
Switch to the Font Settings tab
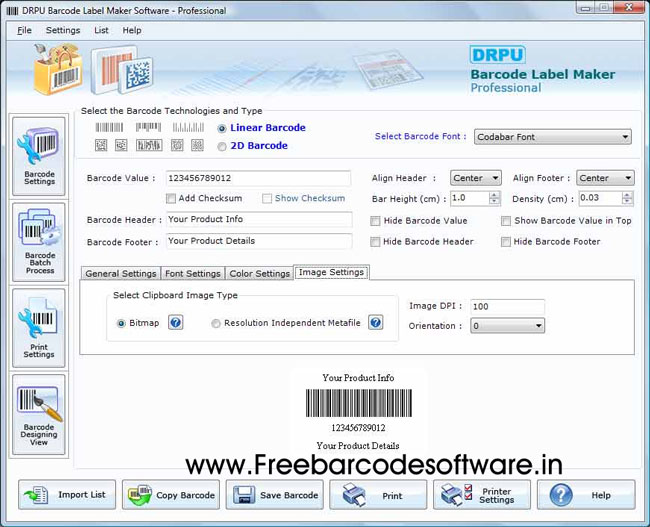tap(193, 273)
